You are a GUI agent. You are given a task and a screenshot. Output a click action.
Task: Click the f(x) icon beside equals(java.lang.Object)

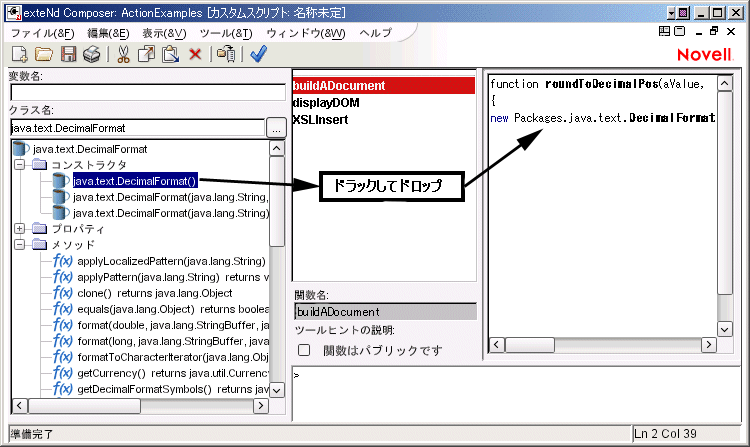63,309
